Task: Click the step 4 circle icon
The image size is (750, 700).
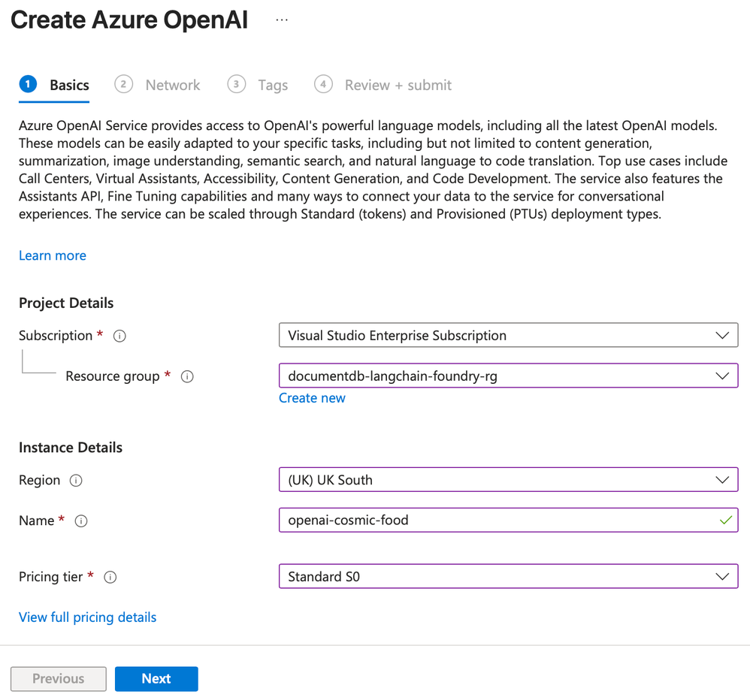Action: click(323, 84)
